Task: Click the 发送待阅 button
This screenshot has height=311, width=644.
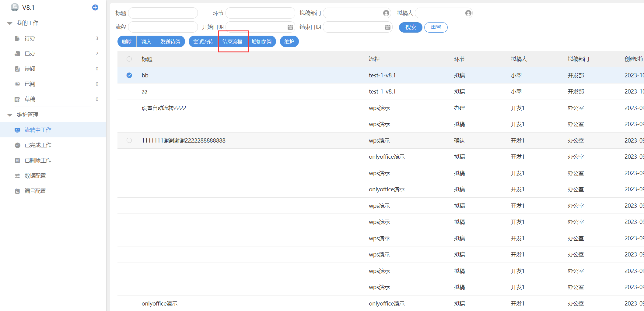Action: (x=170, y=41)
